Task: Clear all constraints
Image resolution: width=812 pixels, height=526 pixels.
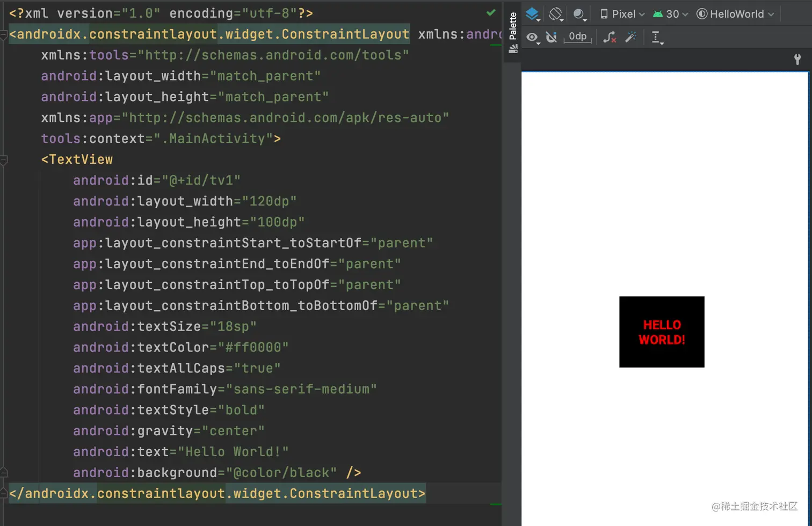Action: tap(610, 37)
